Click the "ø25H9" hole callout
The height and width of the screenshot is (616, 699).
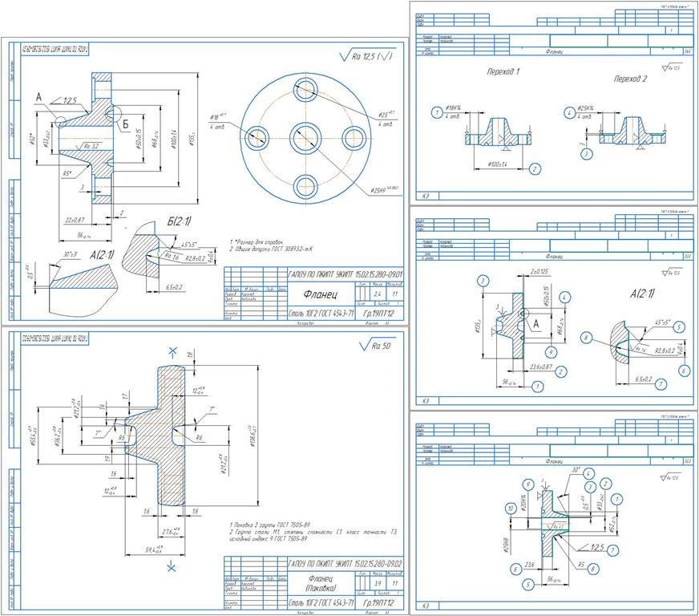[383, 190]
